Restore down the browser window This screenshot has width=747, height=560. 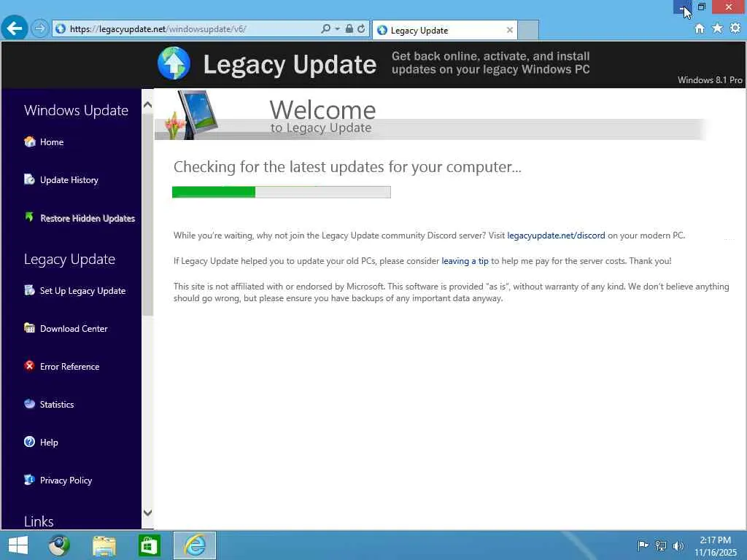coord(701,7)
